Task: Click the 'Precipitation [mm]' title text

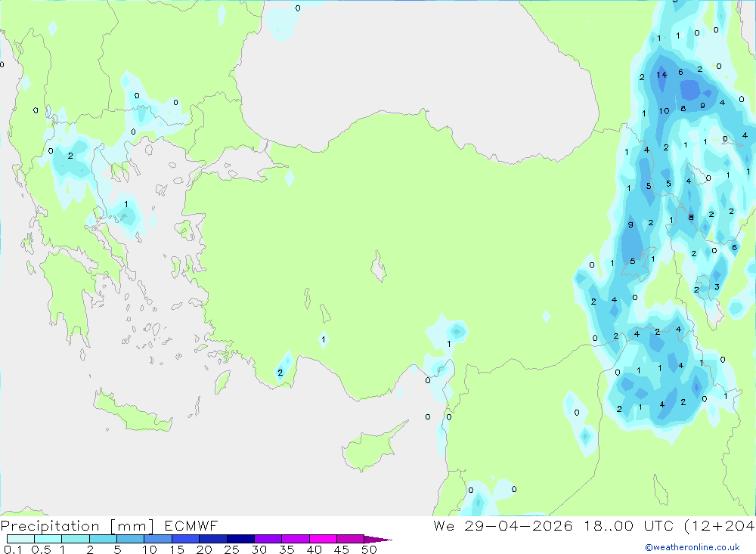Action: [x=77, y=525]
